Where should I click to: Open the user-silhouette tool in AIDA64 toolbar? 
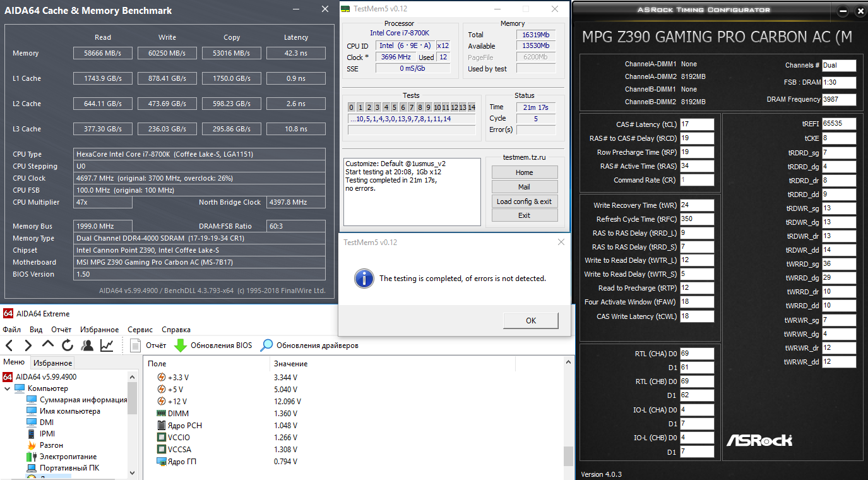coord(87,345)
